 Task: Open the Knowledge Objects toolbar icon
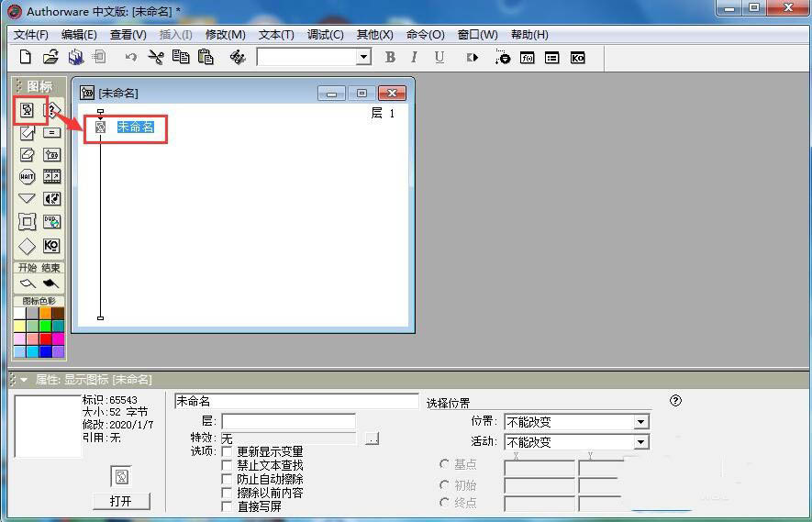[x=577, y=58]
